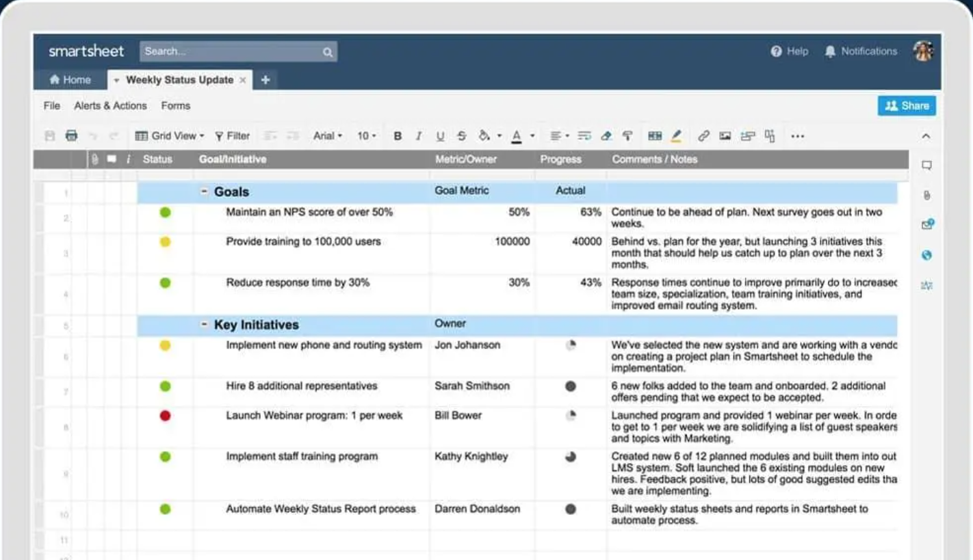The width and height of the screenshot is (973, 560).
Task: Collapse the Key Initiatives section
Action: (204, 325)
